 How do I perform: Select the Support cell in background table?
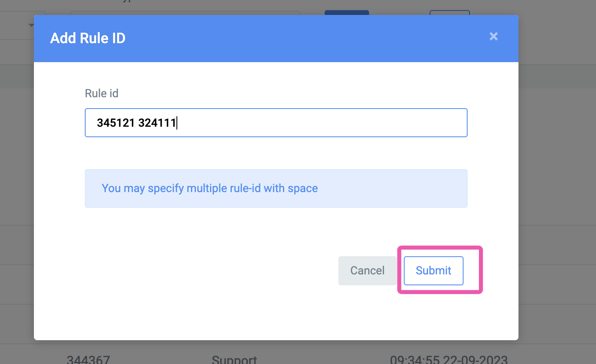[x=234, y=359]
